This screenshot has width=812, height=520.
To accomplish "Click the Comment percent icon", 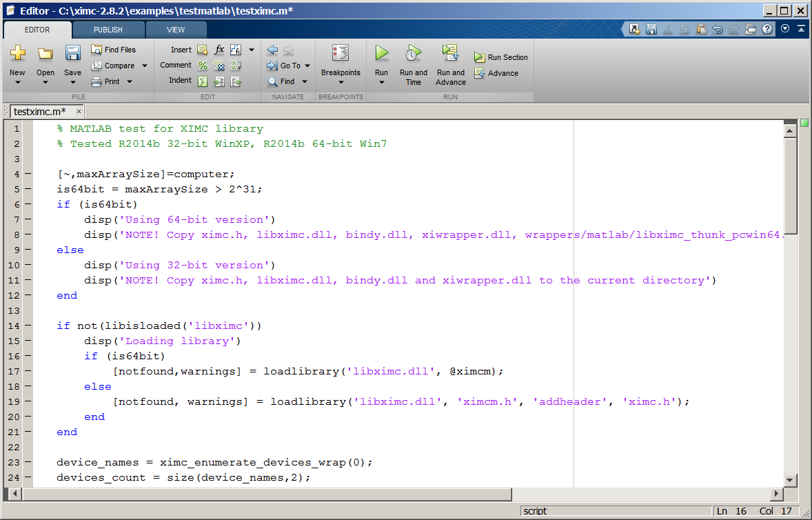I will [x=203, y=66].
